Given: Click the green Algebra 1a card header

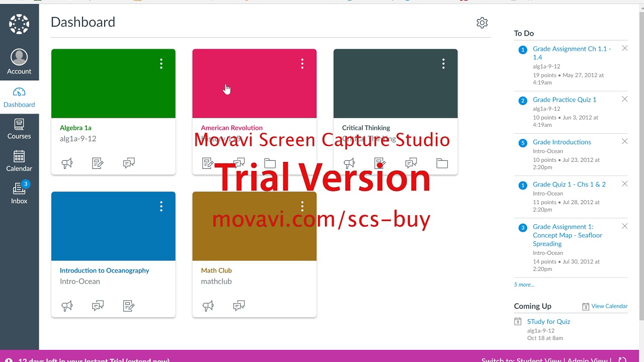Looking at the screenshot, I should 113,83.
